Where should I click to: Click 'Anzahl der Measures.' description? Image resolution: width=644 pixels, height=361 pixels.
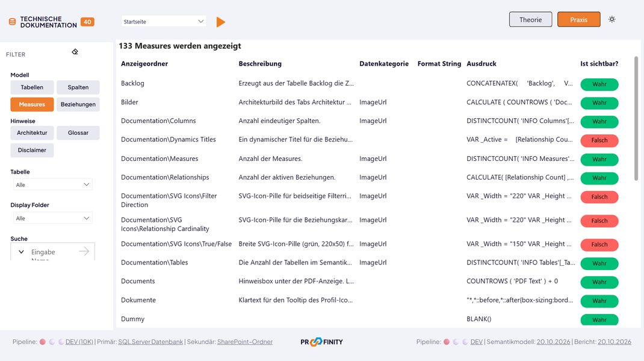[x=271, y=159]
